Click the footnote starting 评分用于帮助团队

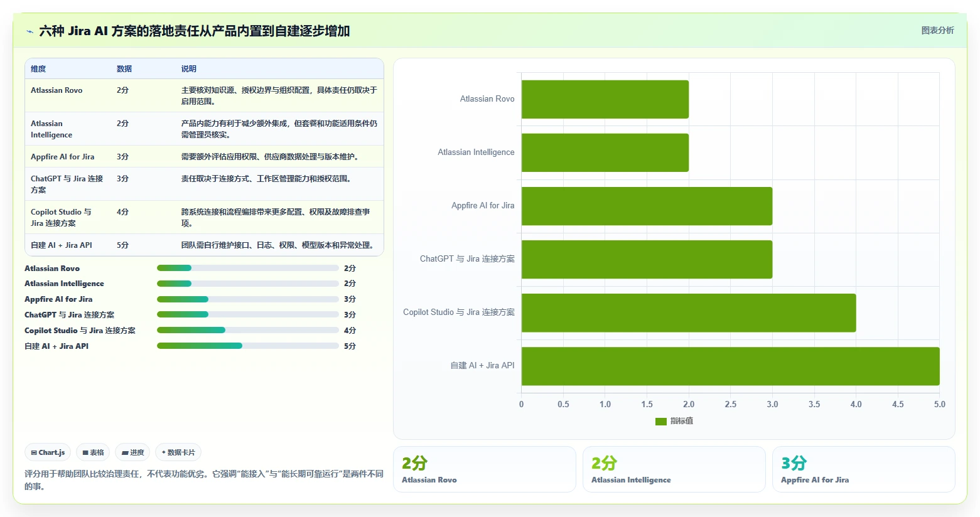click(x=204, y=480)
